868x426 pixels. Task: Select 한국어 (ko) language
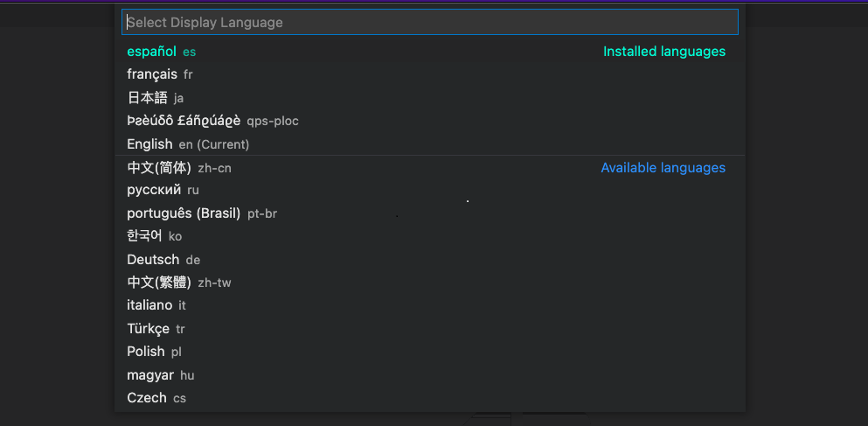(145, 236)
